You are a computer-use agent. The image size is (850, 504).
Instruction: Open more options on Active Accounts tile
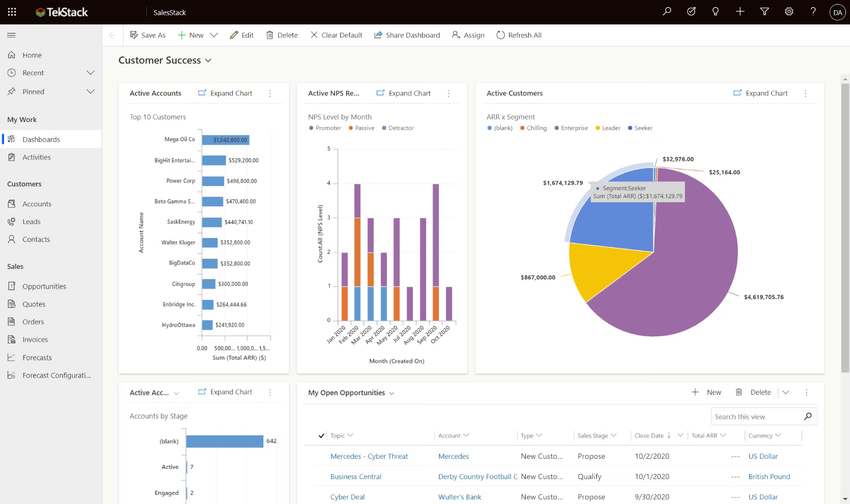270,93
